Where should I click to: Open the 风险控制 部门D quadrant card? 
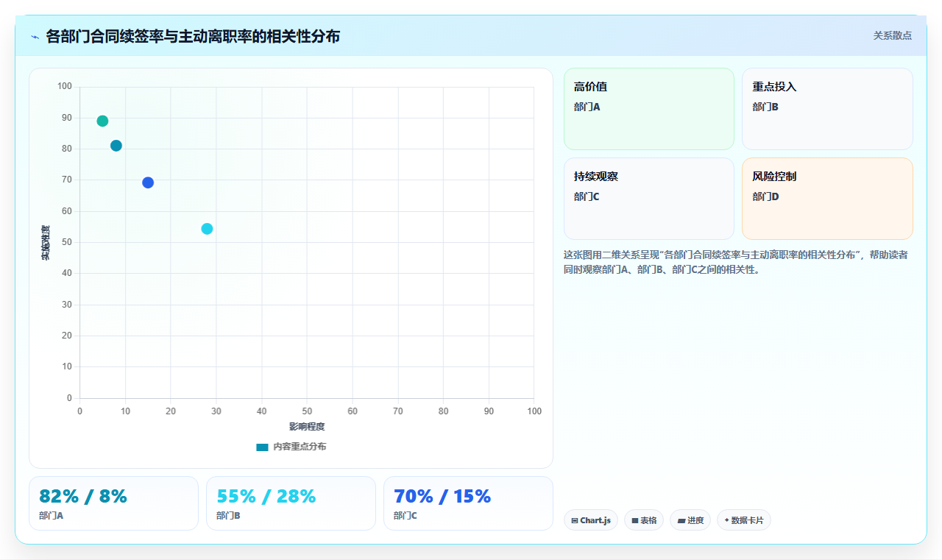pos(827,199)
